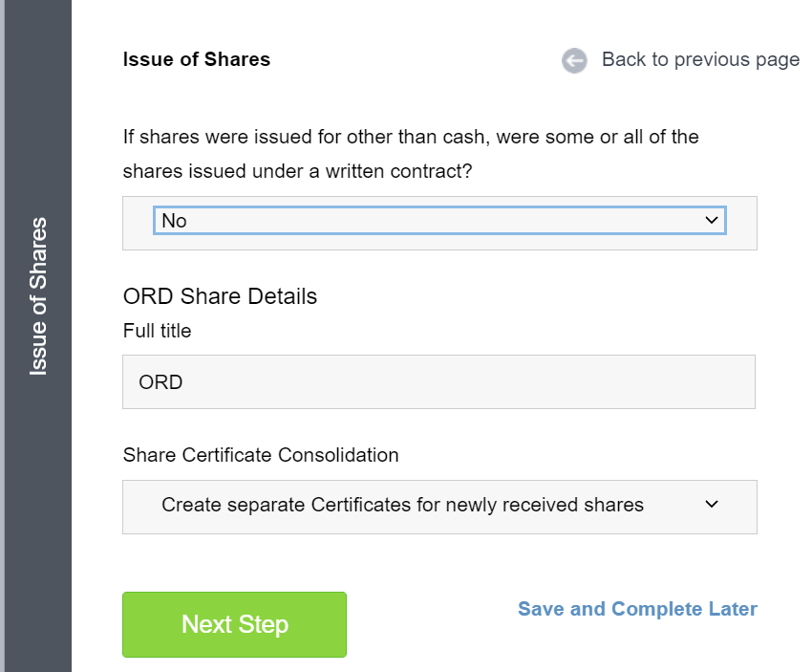Click the ORD text inside Full title
812x672 pixels.
coord(160,382)
